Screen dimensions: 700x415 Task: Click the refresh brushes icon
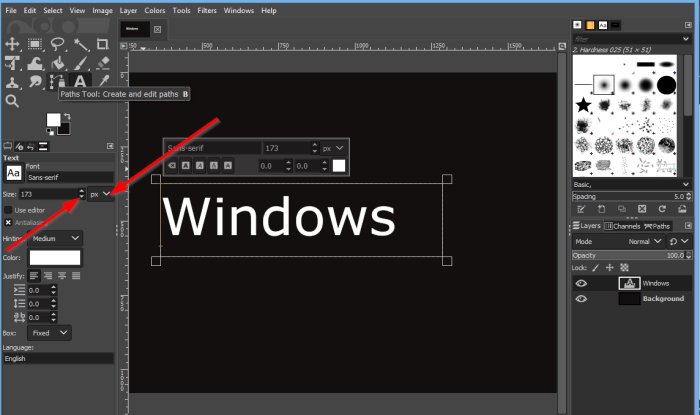pos(662,209)
